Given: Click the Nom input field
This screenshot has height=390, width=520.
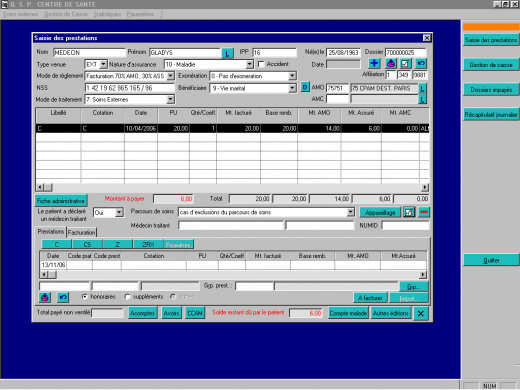Looking at the screenshot, I should pyautogui.click(x=89, y=53).
